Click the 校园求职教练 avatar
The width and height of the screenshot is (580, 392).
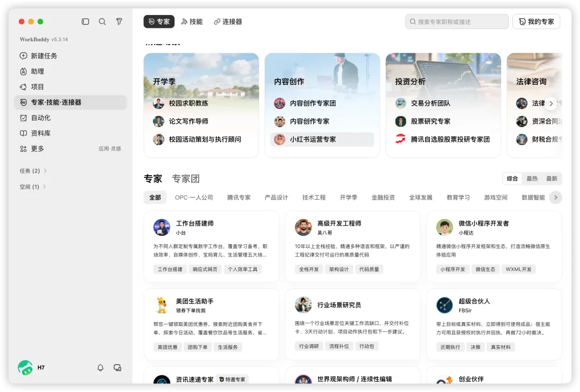click(158, 103)
